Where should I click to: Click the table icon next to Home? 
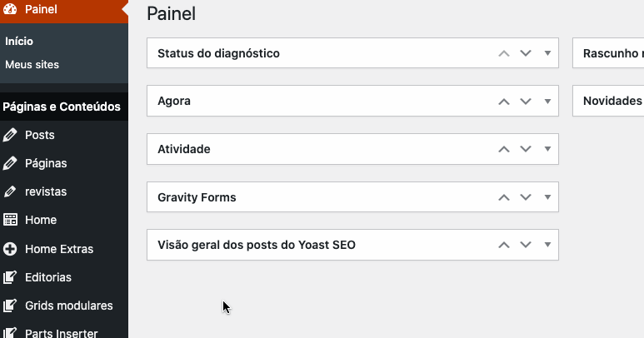10,220
